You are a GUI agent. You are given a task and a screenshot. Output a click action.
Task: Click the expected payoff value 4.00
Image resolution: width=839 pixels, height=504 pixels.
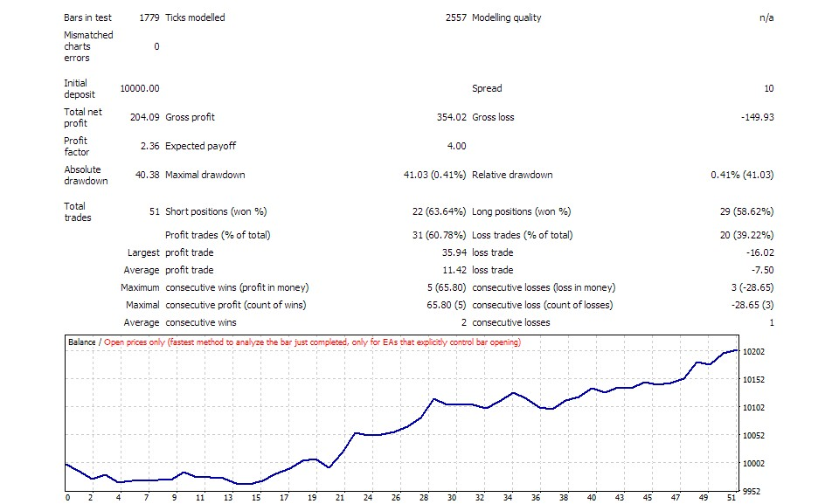(x=456, y=146)
